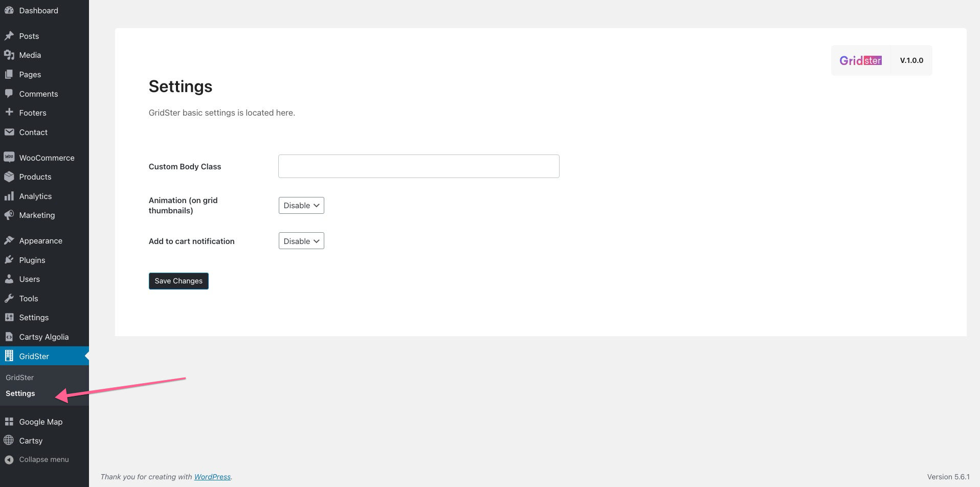
Task: Click the Media library icon
Action: click(x=9, y=55)
